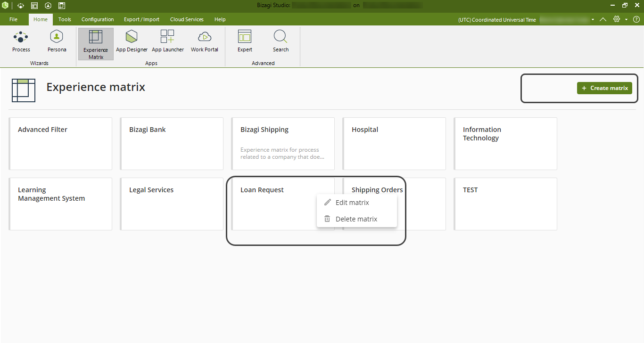This screenshot has height=343, width=644.
Task: Choose Edit matrix from context menu
Action: point(357,203)
